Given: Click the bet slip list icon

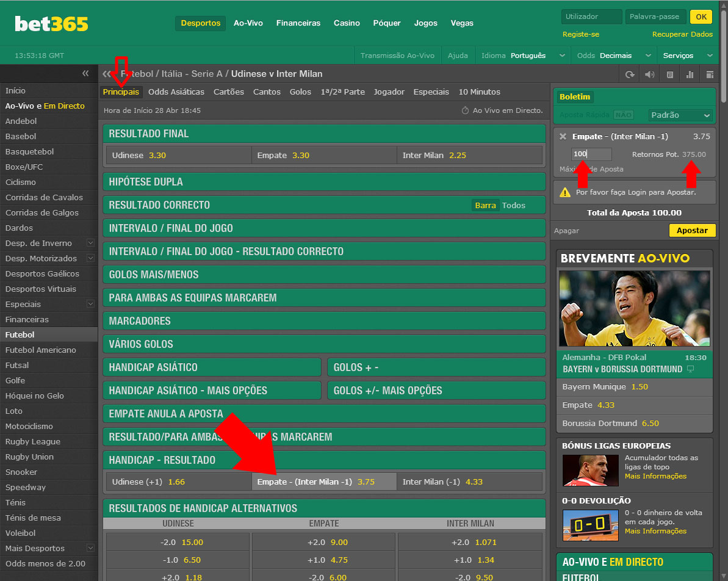Looking at the screenshot, I should 670,74.
